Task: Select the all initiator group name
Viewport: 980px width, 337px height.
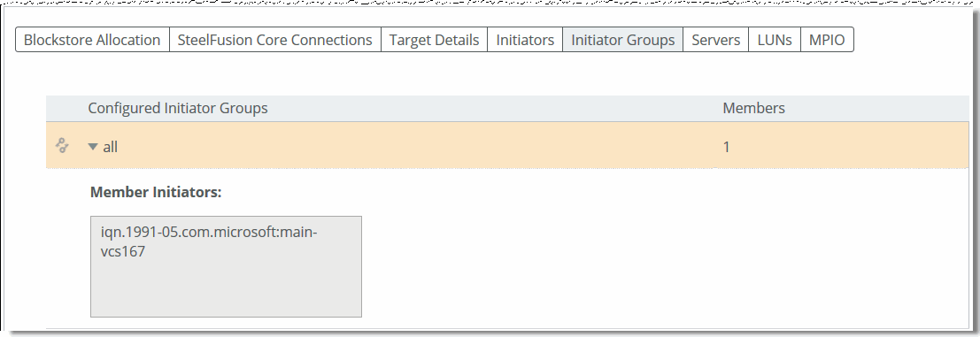Action: pyautogui.click(x=111, y=148)
